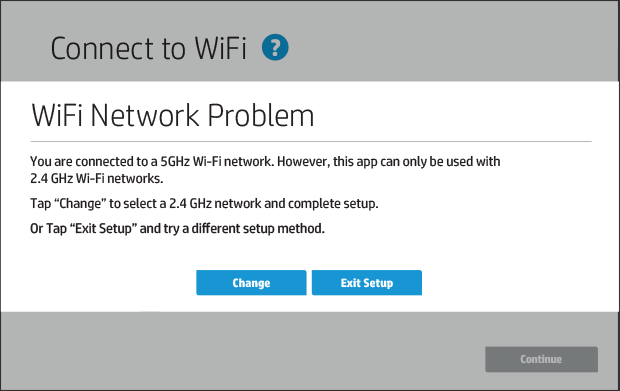Click the "WiFi Network Problem" dialog heading
This screenshot has width=620, height=391.
point(172,115)
